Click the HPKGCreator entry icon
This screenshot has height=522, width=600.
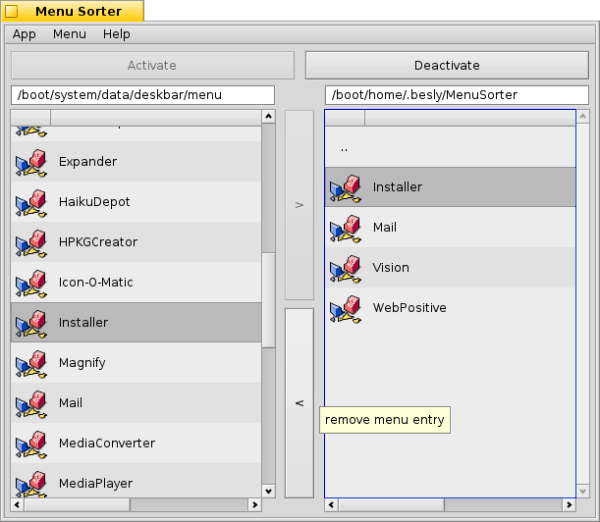pyautogui.click(x=31, y=242)
